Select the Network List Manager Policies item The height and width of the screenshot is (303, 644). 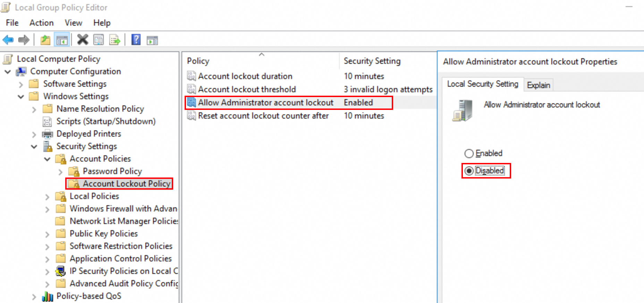[x=124, y=221]
